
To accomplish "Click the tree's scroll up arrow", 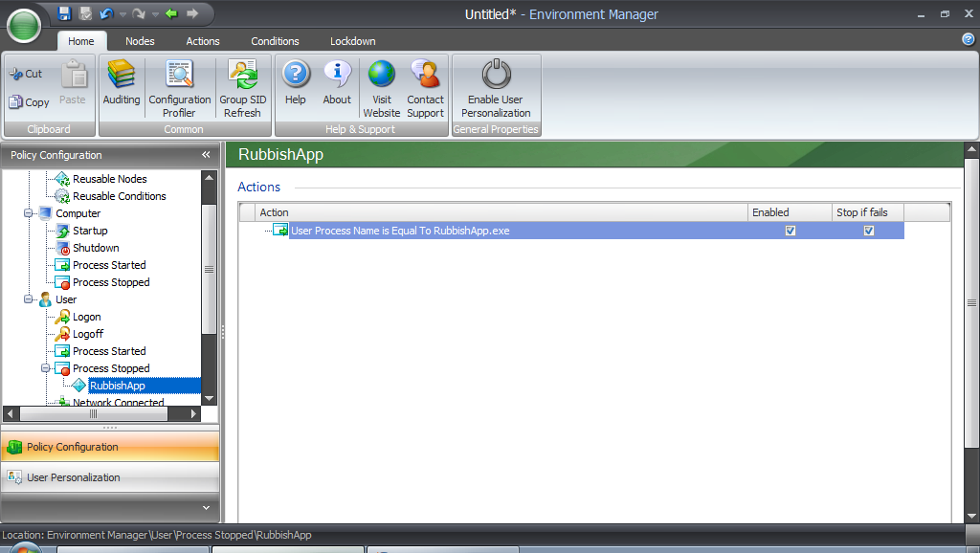I will tap(210, 178).
